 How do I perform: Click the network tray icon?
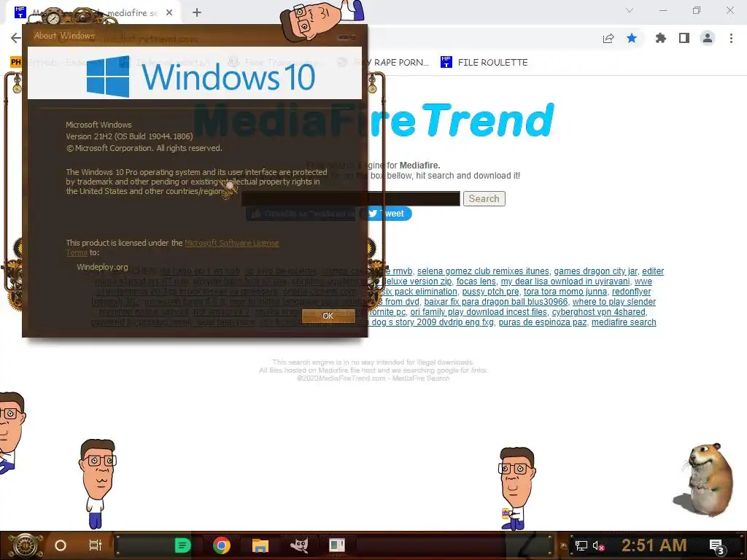click(x=581, y=545)
